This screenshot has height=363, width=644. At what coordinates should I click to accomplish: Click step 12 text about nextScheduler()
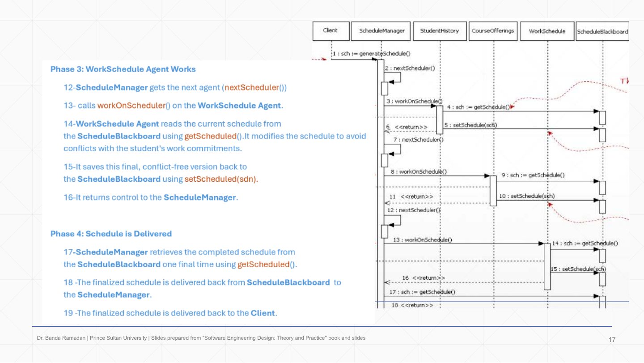[175, 88]
